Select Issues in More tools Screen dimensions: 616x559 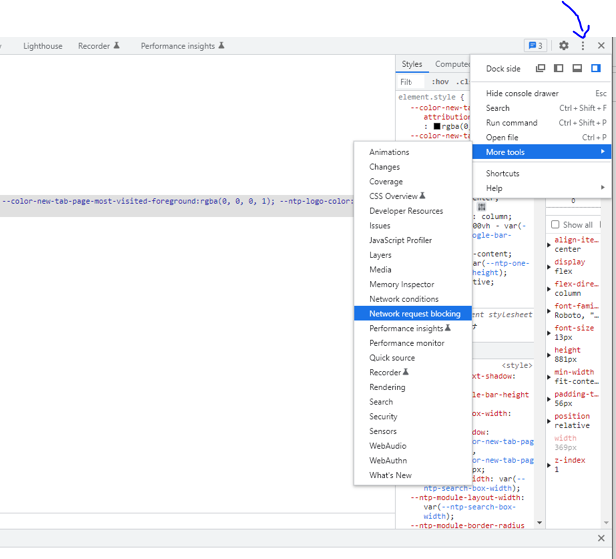[x=413, y=225]
